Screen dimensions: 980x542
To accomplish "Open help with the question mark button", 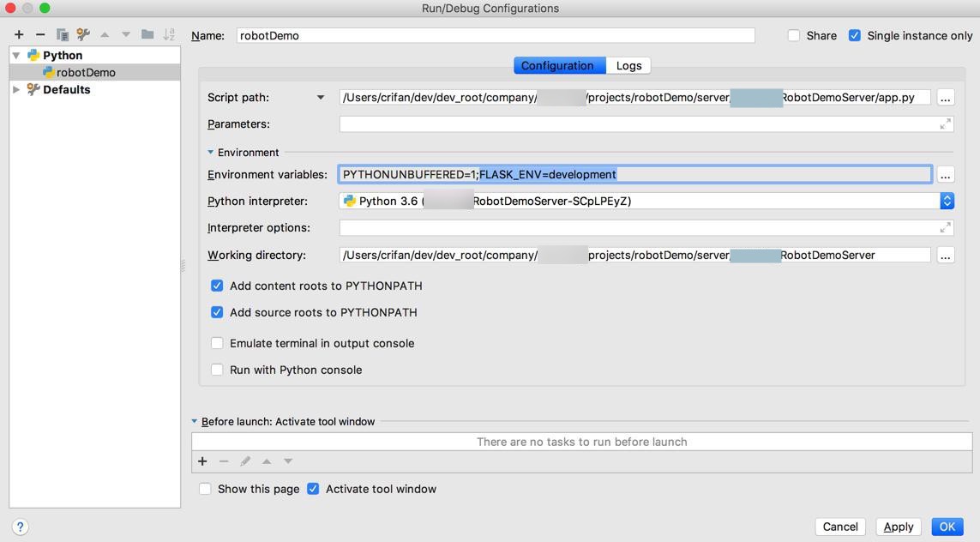I will [20, 527].
